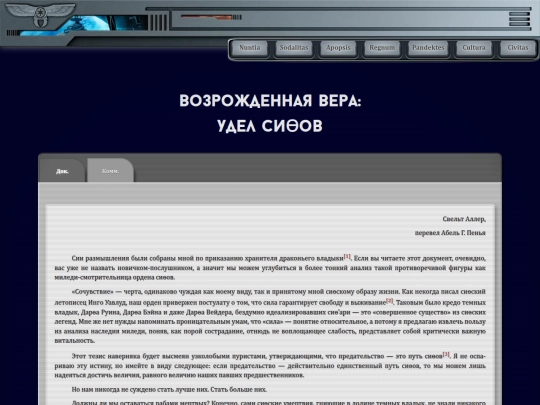Viewport: 540px width, 405px height.
Task: Open the Apopsis menu
Action: [x=338, y=48]
